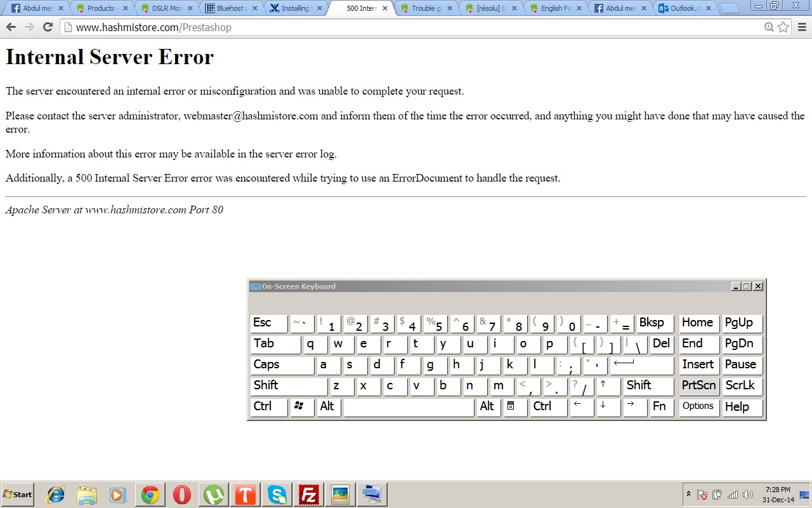Bookmark this page with the star icon
Screen dimensions: 812x508
coord(783,27)
